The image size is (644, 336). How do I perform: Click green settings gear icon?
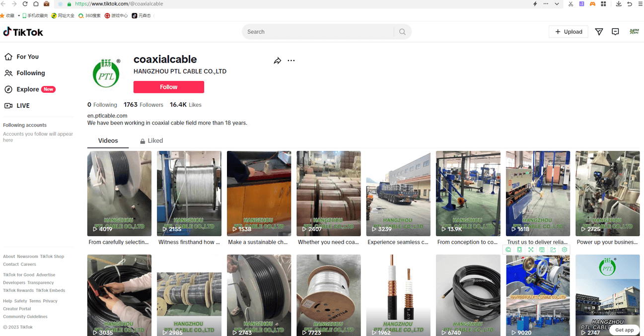click(565, 250)
